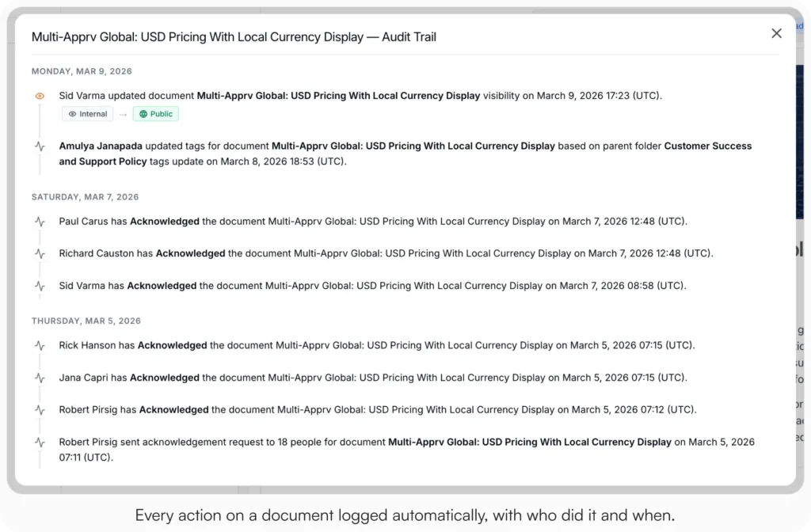Viewport: 811px width, 532px height.
Task: Click 'Robert Pirsig sent acknowledgement request' entry
Action: pos(406,450)
